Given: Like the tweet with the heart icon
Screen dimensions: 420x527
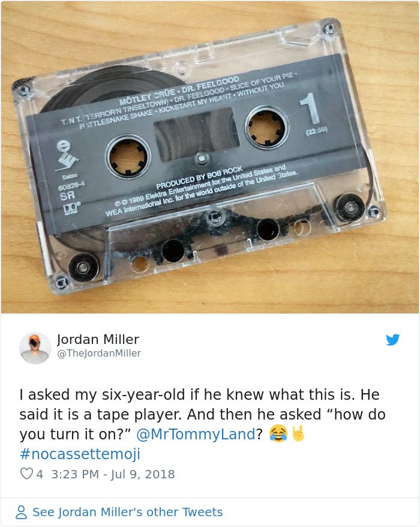Looking at the screenshot, I should click(x=26, y=474).
